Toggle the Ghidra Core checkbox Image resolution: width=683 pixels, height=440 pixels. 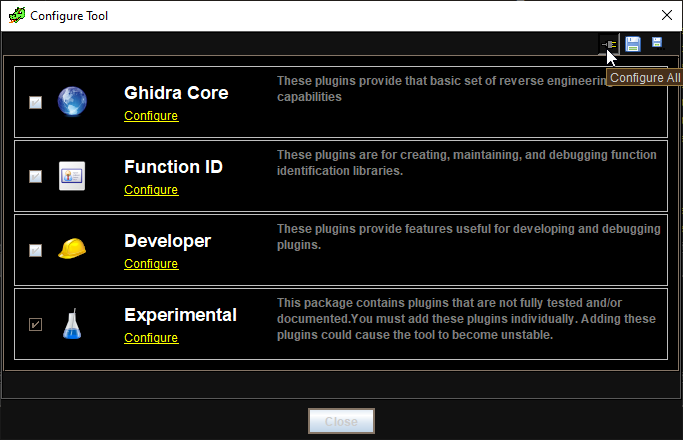[x=35, y=102]
